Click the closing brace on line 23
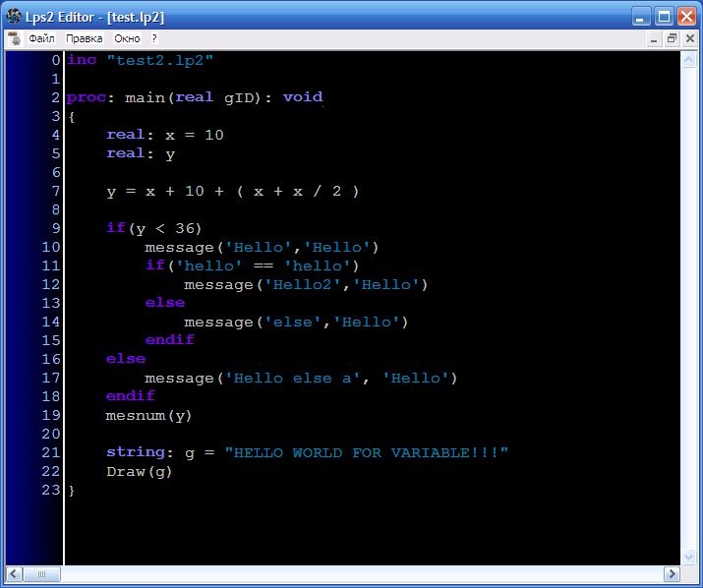 click(72, 491)
